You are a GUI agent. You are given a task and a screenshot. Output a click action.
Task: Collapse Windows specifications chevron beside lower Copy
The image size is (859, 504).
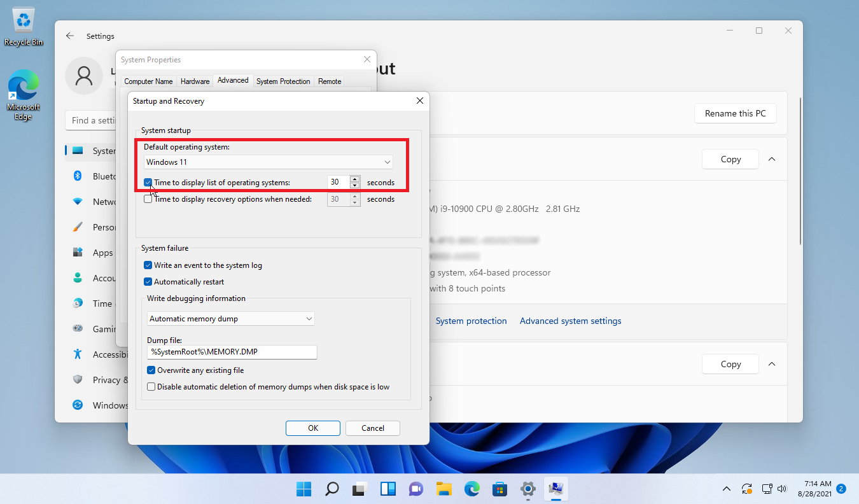pyautogui.click(x=772, y=364)
